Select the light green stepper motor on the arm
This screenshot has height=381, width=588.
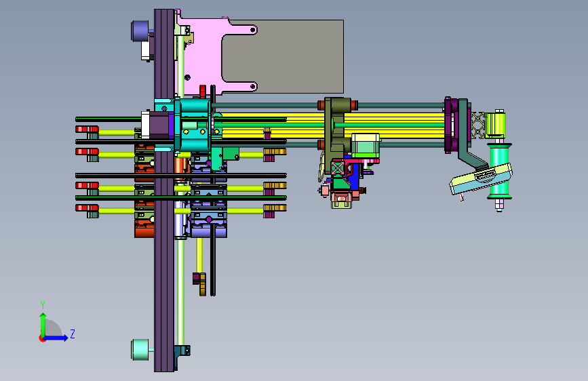pyautogui.click(x=366, y=145)
